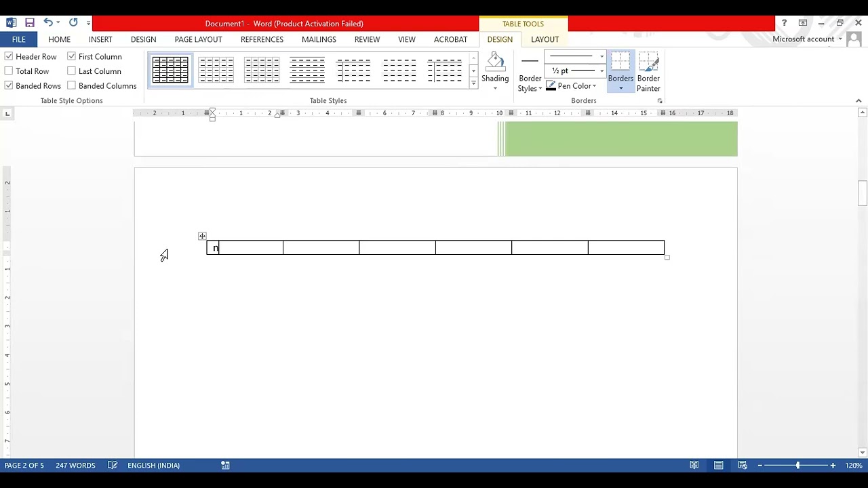Select the first plain Table Grid style
The width and height of the screenshot is (868, 488).
(x=170, y=70)
